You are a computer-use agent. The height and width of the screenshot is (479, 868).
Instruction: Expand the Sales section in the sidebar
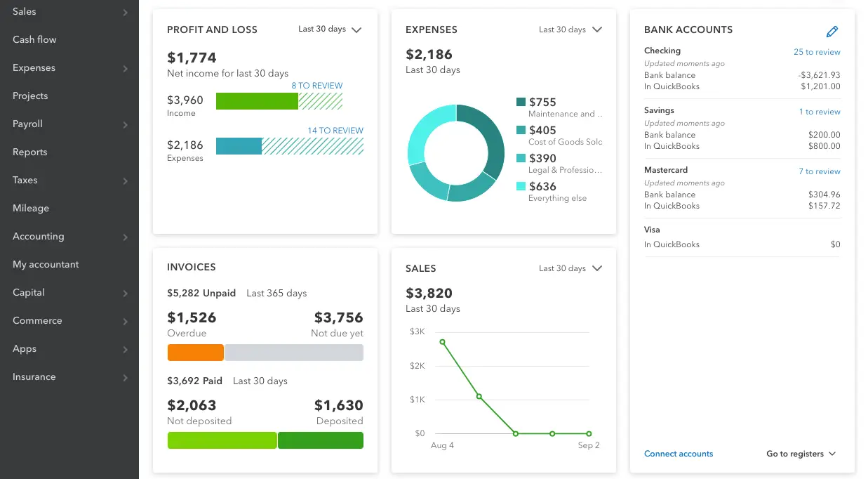click(x=125, y=12)
